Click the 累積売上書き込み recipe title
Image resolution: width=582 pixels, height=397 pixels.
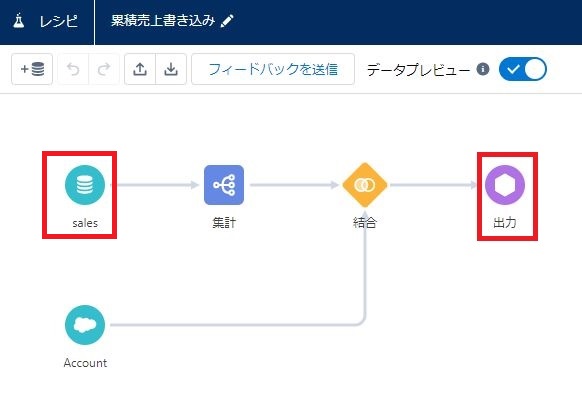(x=163, y=21)
